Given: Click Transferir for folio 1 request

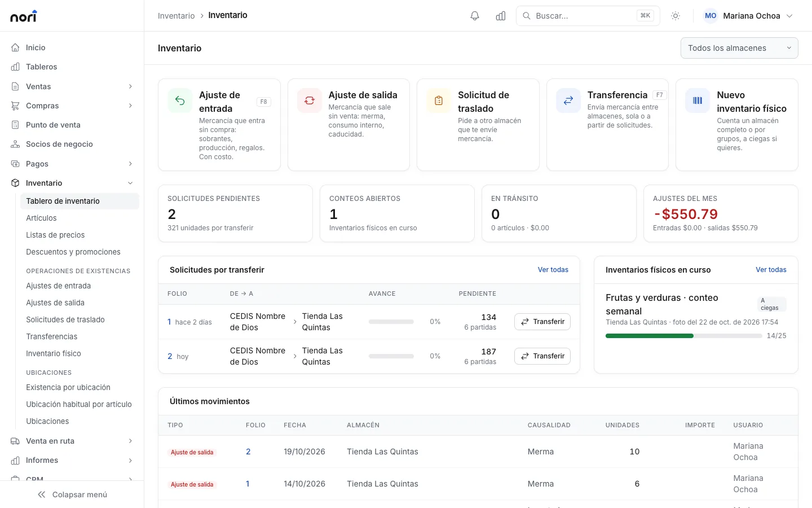Looking at the screenshot, I should pos(542,322).
